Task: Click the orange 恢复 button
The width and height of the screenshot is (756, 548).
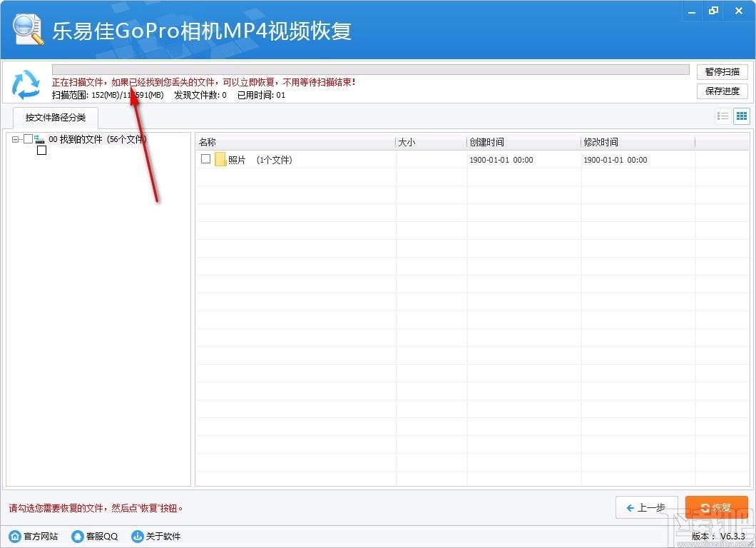Action: click(717, 507)
